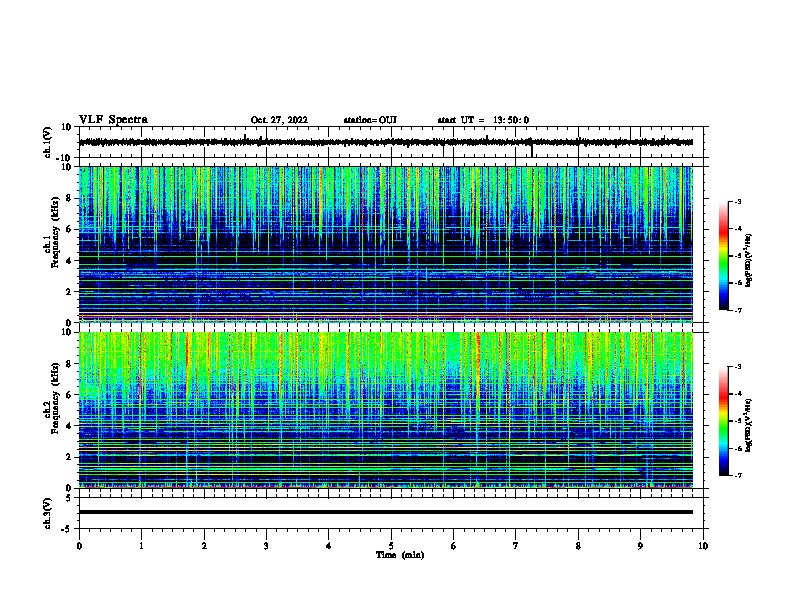This screenshot has width=792, height=612.
Task: Click the "-7" label on lower color scale
Action: 737,476
